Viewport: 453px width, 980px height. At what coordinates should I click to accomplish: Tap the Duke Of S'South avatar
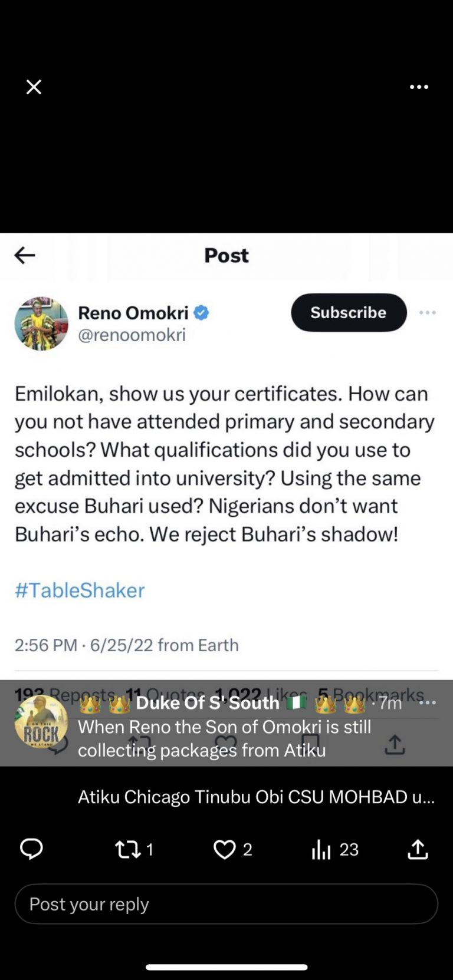41,722
